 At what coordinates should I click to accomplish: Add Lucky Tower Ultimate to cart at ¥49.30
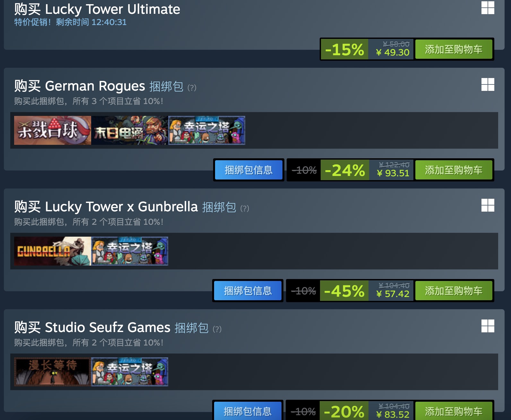click(x=454, y=49)
